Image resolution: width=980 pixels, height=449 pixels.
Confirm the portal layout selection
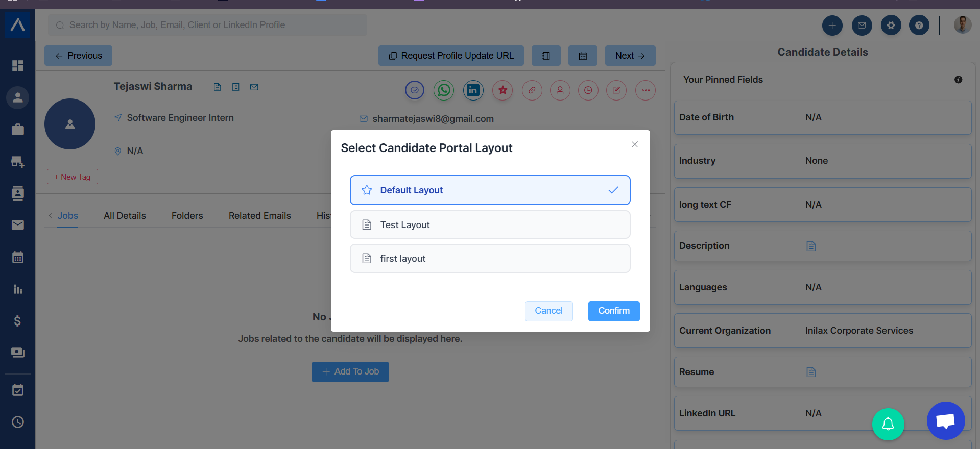pyautogui.click(x=613, y=311)
